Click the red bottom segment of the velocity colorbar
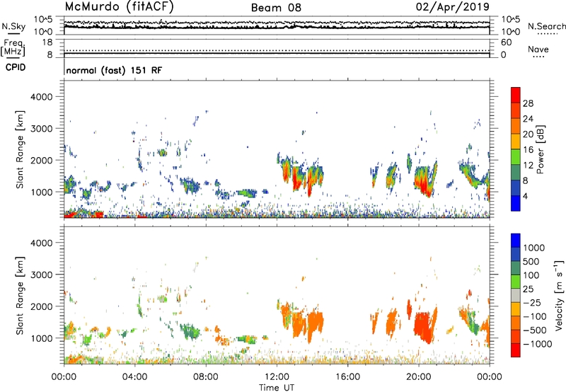Viewport: 566px width, 392px height. [x=516, y=350]
